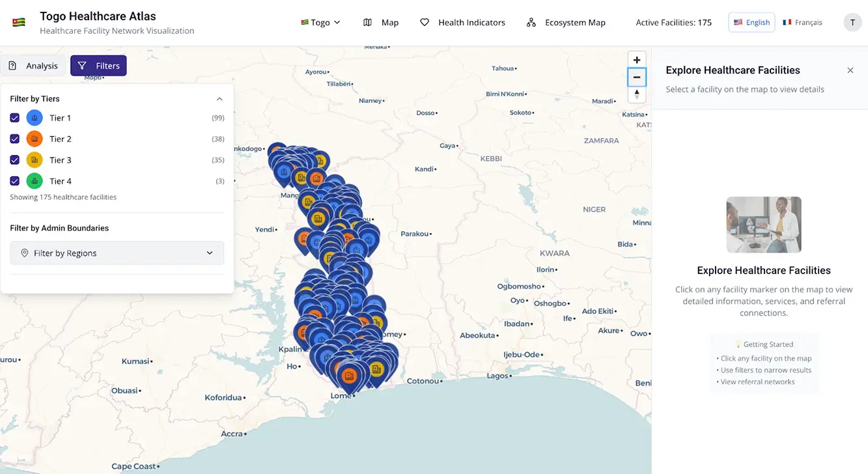Disable the Tier 3 filter checkbox

[15, 160]
